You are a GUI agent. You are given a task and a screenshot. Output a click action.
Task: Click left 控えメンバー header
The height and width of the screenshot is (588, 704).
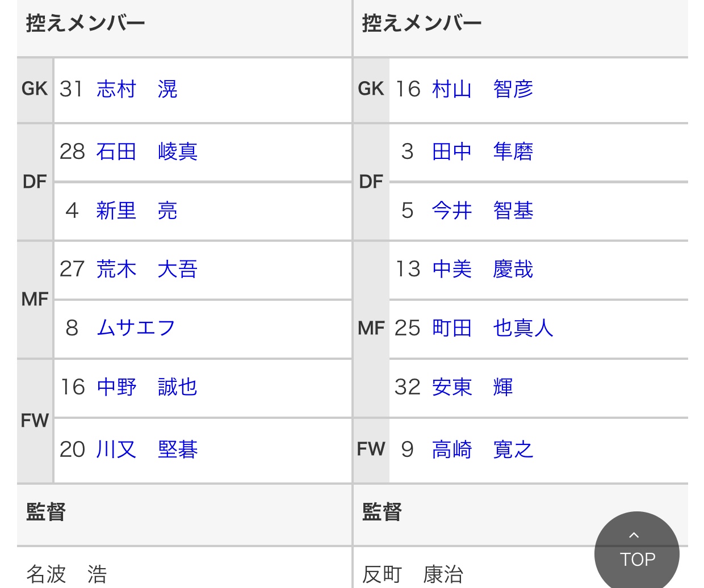pyautogui.click(x=86, y=23)
